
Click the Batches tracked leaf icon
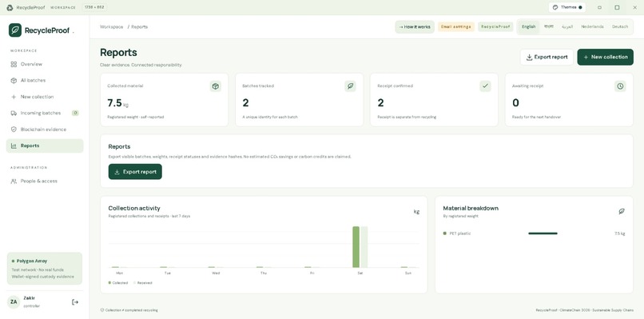click(350, 86)
